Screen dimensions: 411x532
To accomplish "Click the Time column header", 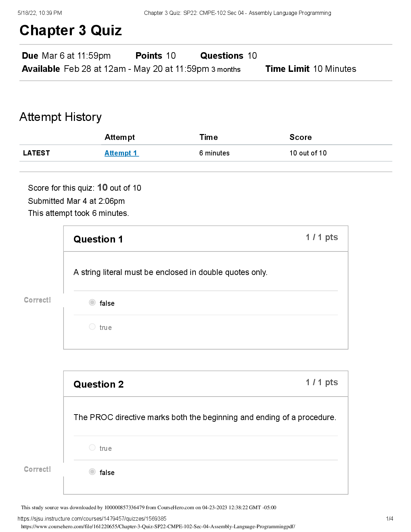I will [208, 137].
